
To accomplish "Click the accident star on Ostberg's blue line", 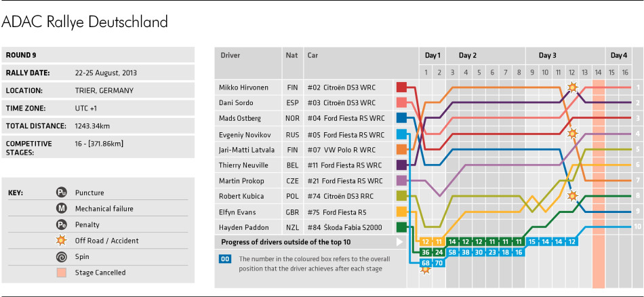I will click(x=571, y=196).
